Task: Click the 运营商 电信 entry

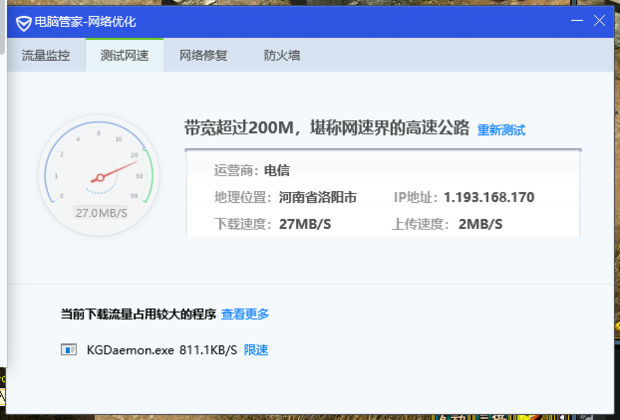Action: coord(252,170)
